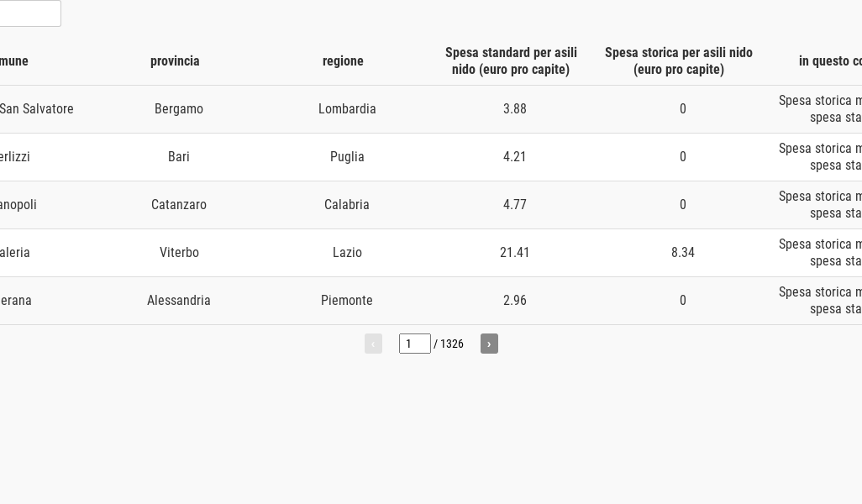Click the 8.34 historical spending value
Screen dimensions: 862x504
point(683,253)
